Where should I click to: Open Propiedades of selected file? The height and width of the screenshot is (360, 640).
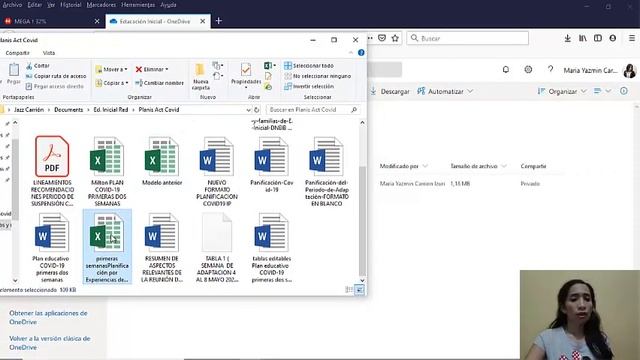pos(246,76)
